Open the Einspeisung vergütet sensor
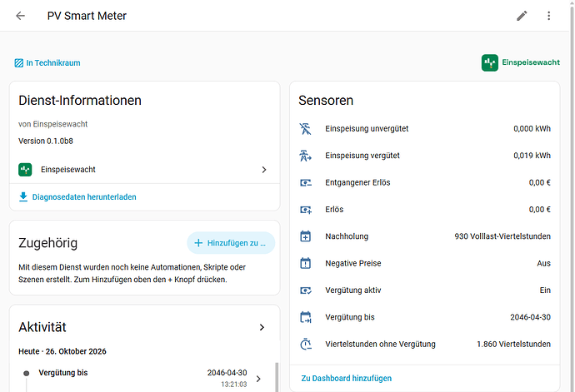 click(x=425, y=156)
